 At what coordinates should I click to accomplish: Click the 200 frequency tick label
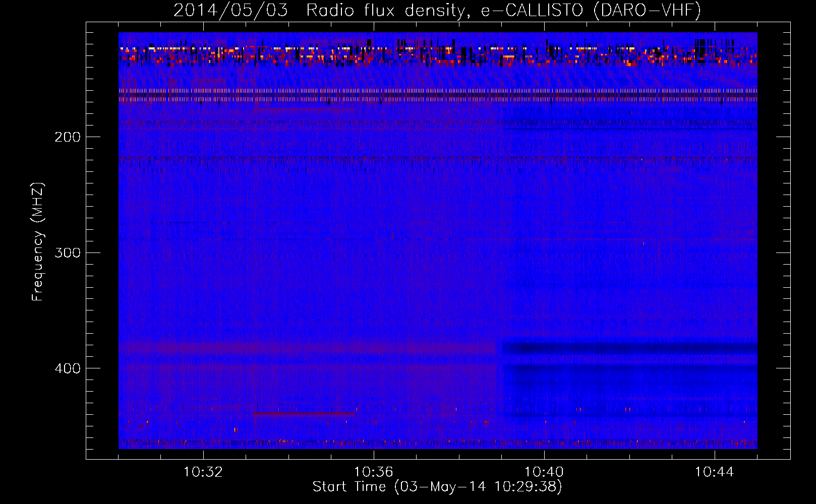[68, 137]
